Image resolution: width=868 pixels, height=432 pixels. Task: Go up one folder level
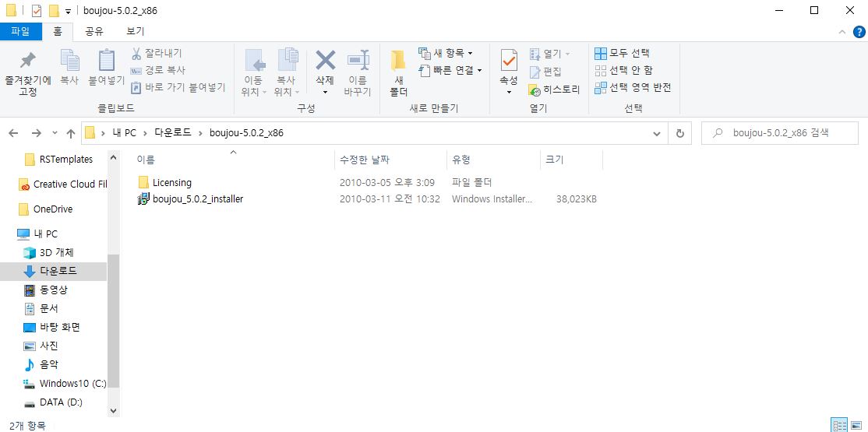point(71,133)
